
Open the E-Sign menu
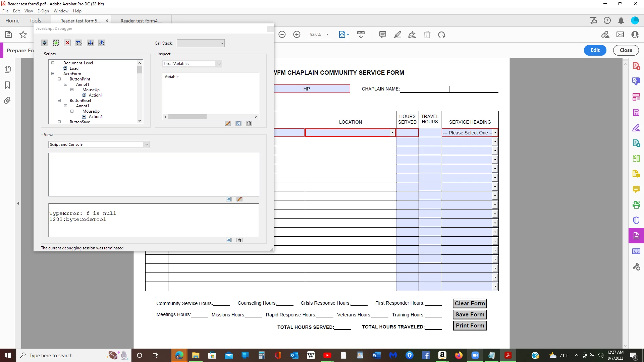pos(43,11)
